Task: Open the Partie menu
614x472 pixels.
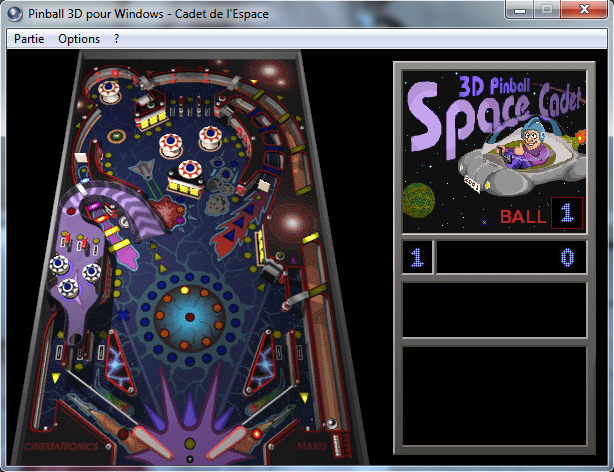Action: [29, 39]
